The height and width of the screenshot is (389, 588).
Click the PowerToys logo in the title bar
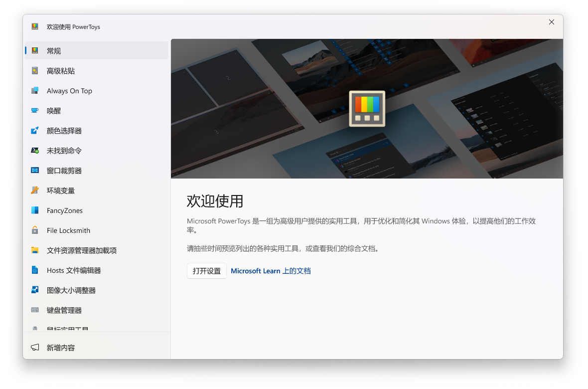click(x=35, y=26)
